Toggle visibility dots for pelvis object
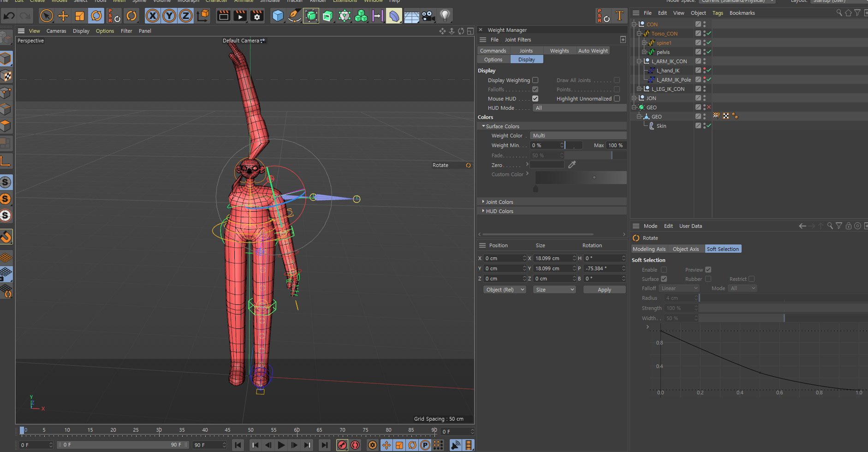868x452 pixels. 704,52
